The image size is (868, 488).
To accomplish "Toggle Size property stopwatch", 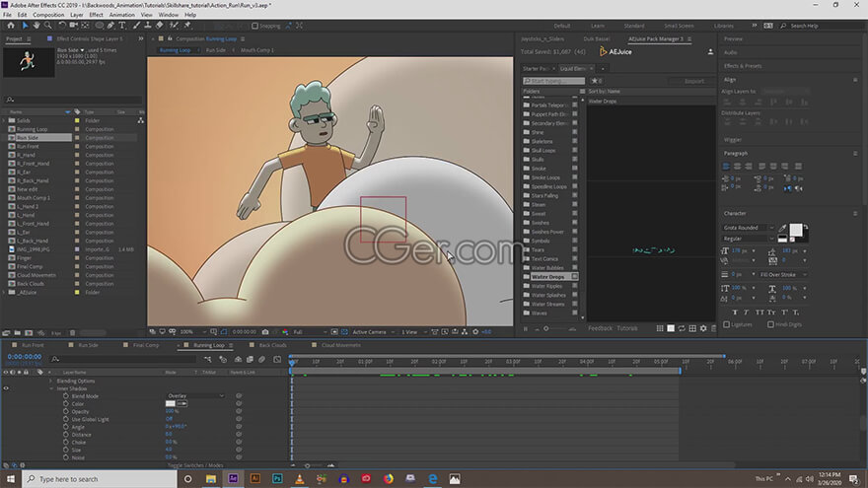I will pos(66,450).
